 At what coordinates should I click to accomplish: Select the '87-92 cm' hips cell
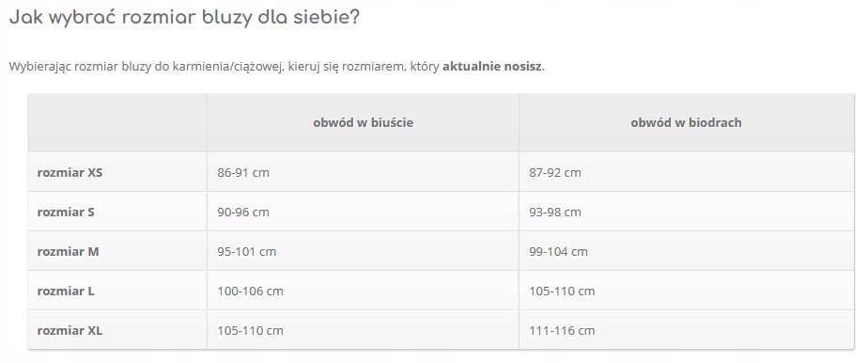click(687, 172)
